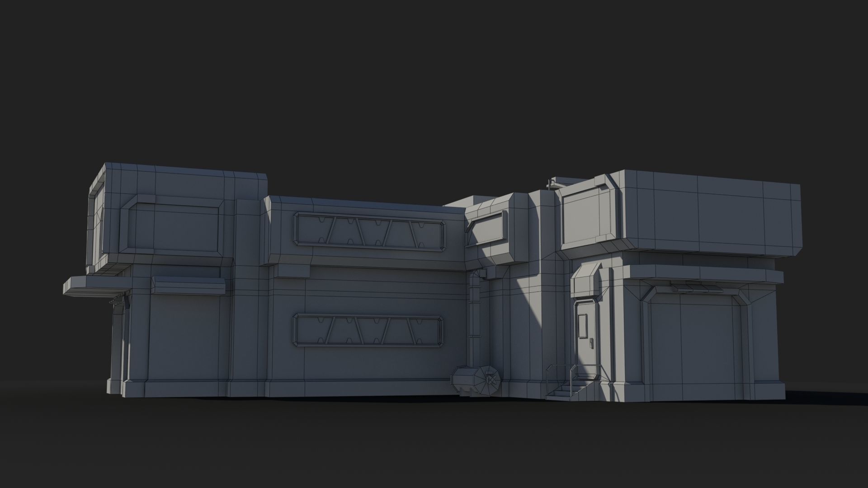This screenshot has width=868, height=488.
Task: Select the upper long truss window
Action: coord(369,231)
